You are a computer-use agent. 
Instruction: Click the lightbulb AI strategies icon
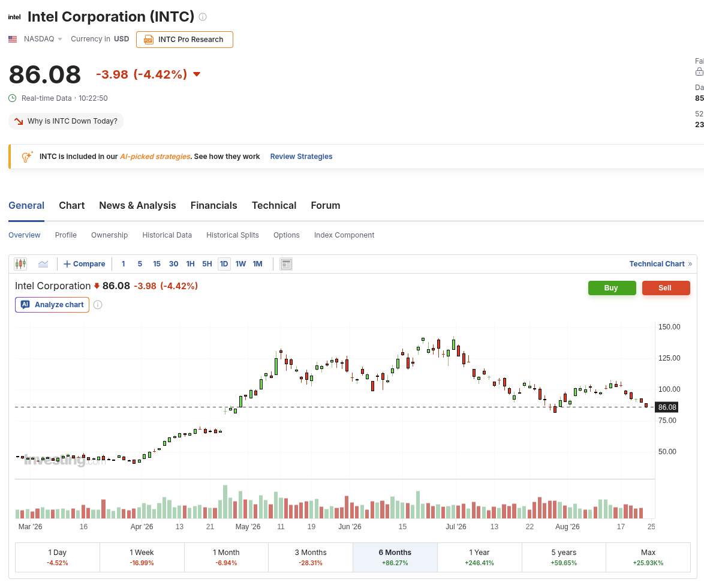pos(27,157)
